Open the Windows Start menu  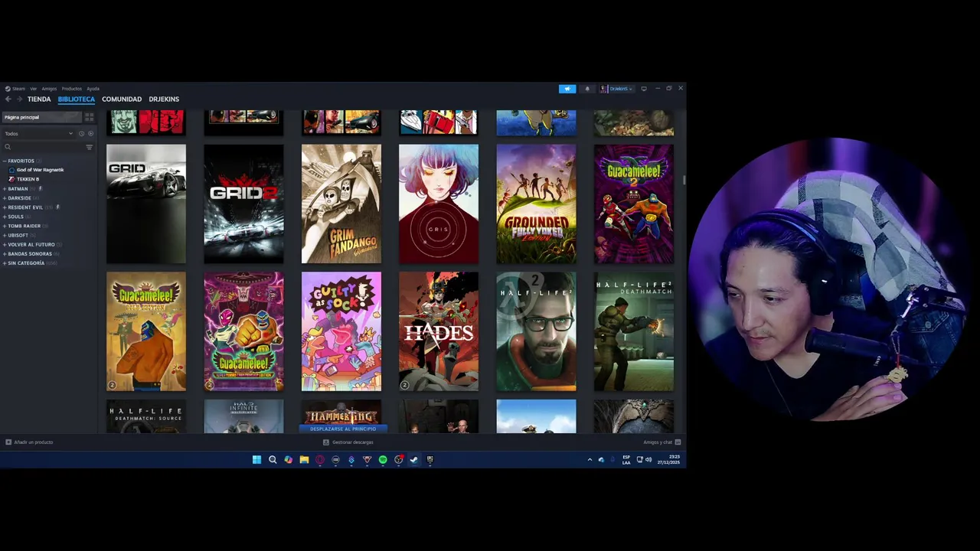click(256, 460)
